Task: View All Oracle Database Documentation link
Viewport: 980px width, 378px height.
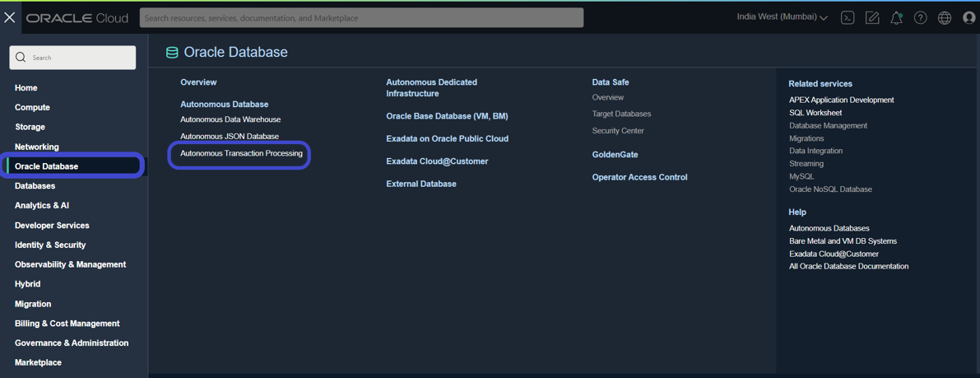Action: [x=848, y=267]
